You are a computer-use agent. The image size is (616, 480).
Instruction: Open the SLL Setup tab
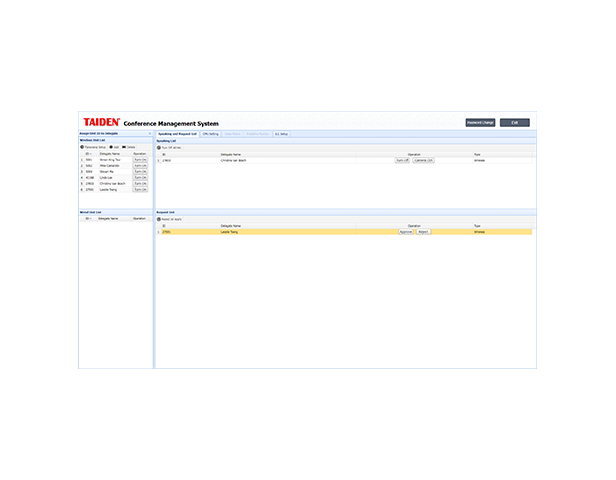(x=281, y=133)
